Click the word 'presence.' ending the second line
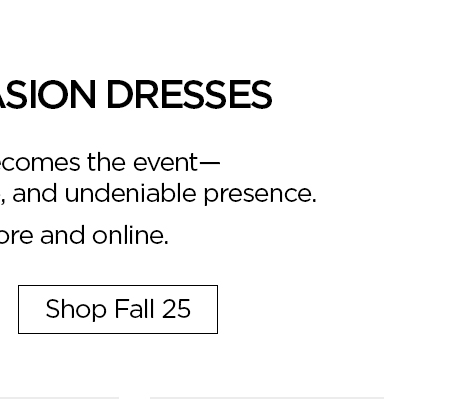 [260, 195]
